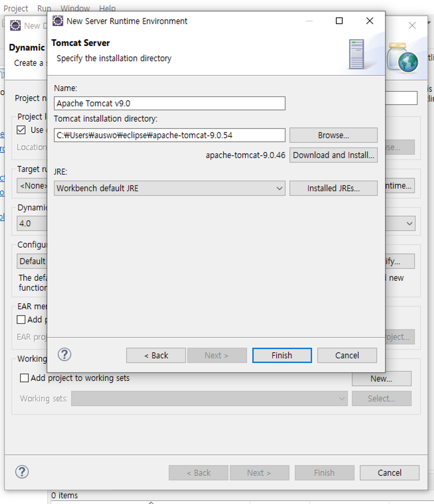434x504 pixels.
Task: Open the Window menu
Action: point(75,8)
